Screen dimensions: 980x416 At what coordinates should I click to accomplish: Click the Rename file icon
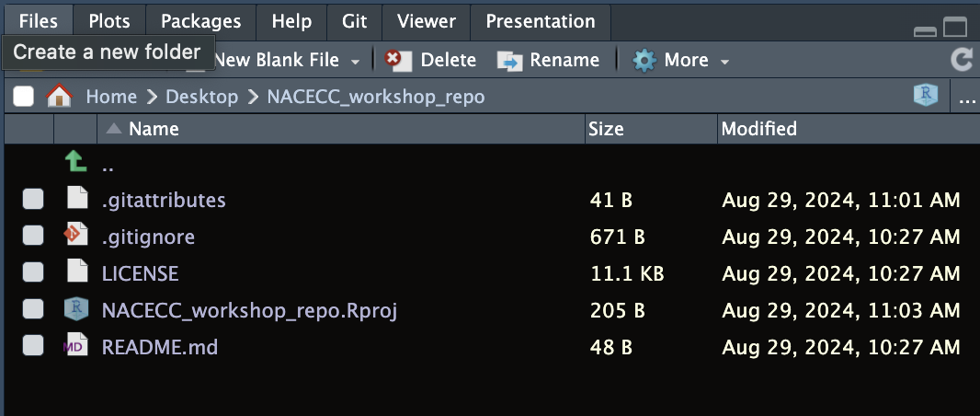(x=509, y=61)
